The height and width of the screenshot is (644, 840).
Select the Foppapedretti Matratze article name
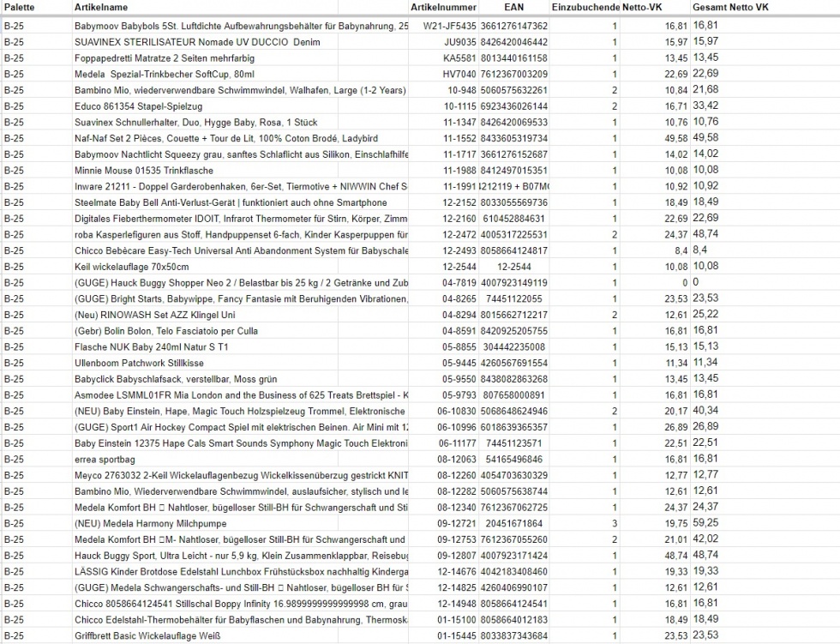click(165, 57)
